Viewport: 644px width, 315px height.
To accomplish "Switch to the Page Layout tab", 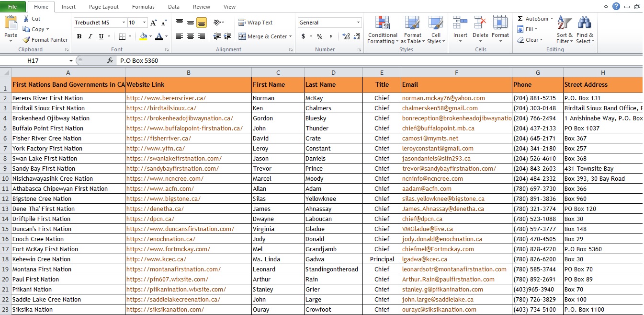I will [x=104, y=7].
